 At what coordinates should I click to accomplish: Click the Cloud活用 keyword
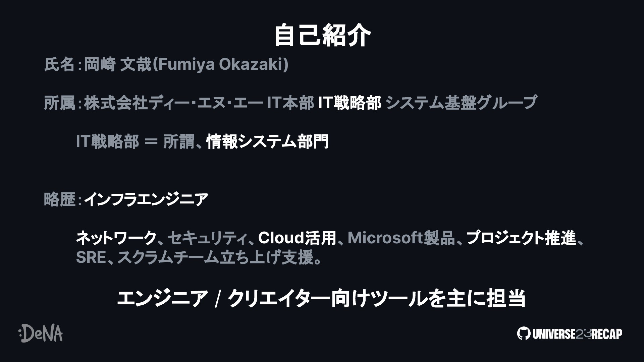(297, 238)
